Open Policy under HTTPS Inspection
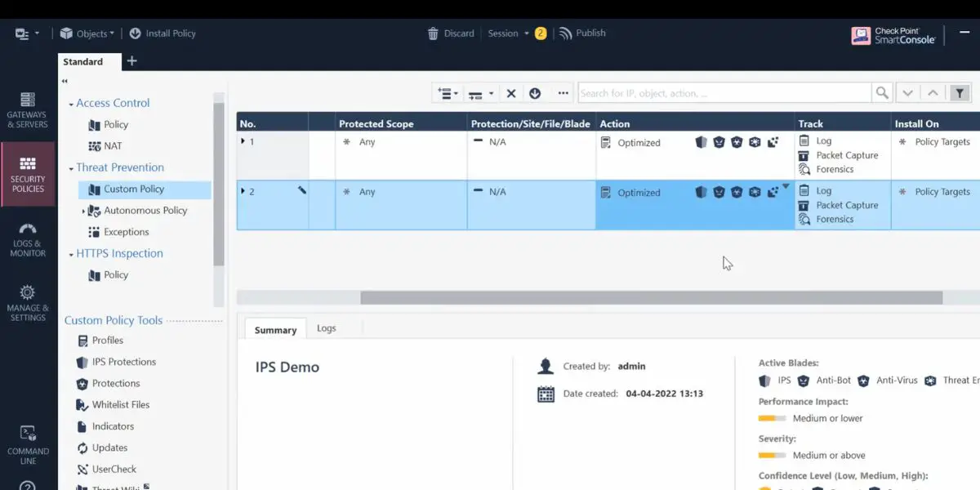 click(x=109, y=275)
